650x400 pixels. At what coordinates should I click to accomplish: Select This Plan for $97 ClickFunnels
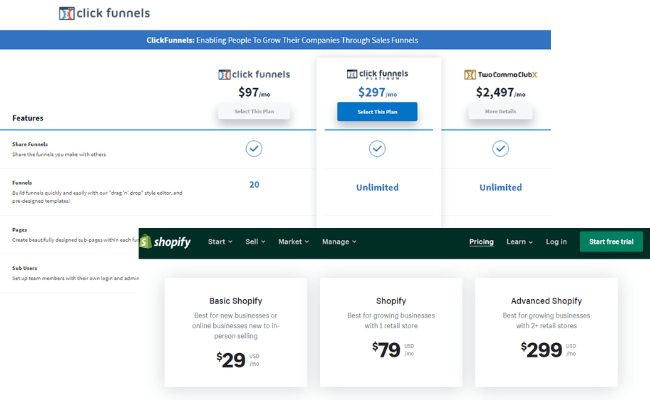click(x=254, y=112)
